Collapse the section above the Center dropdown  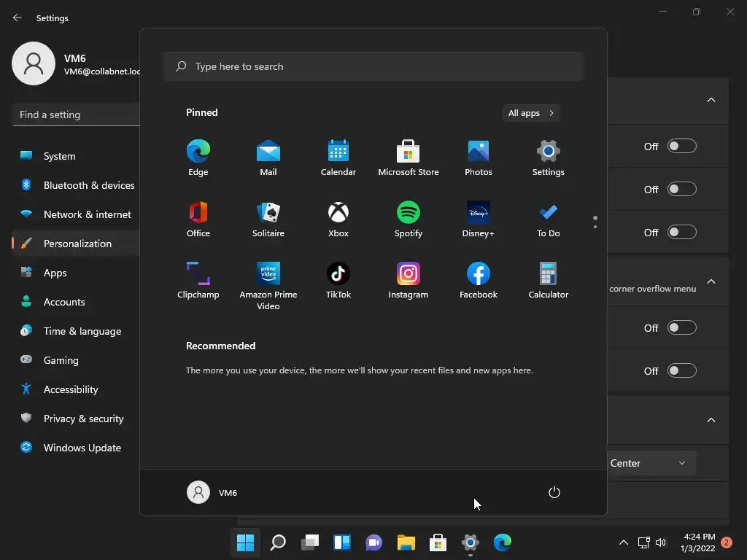coord(711,420)
